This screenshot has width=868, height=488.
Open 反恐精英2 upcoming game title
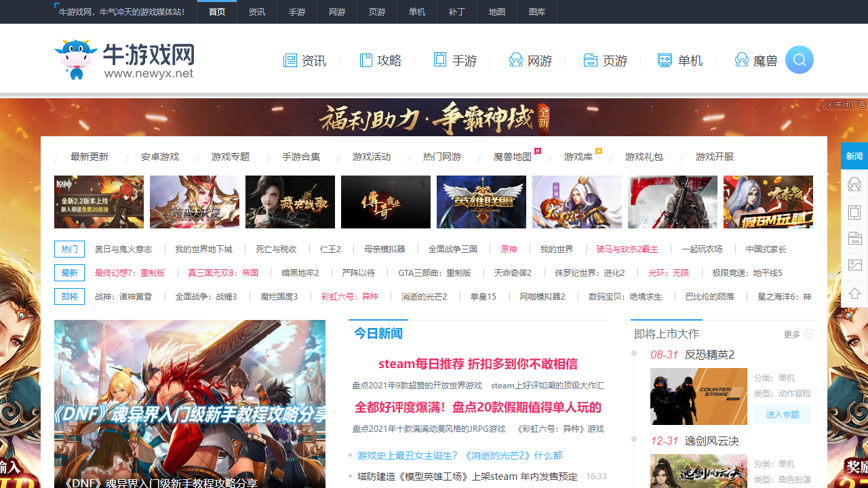tap(710, 355)
